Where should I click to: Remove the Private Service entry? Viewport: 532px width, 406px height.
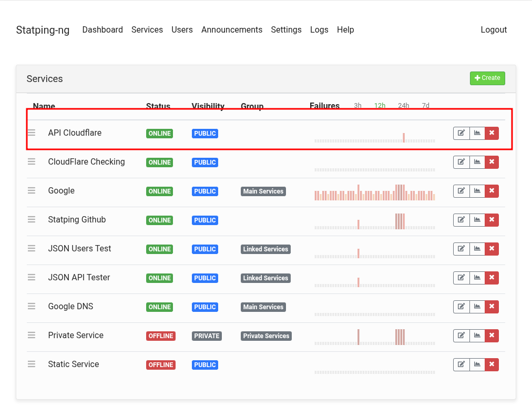coord(492,336)
